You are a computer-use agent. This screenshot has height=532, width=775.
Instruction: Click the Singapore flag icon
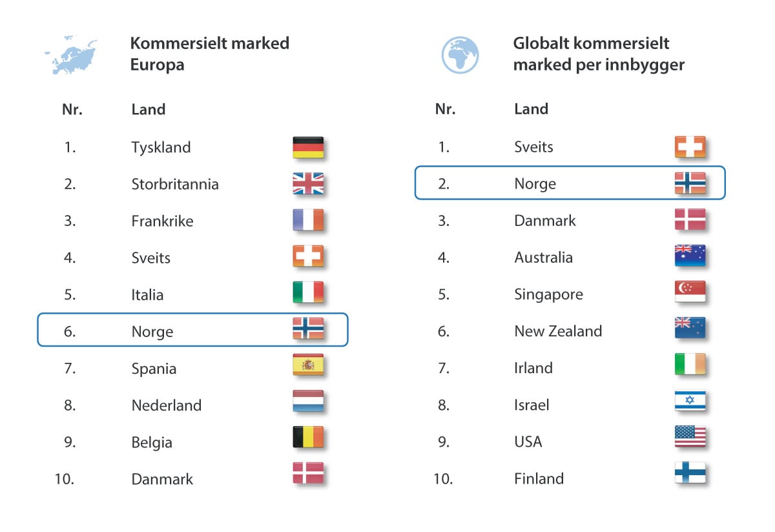[x=690, y=292]
